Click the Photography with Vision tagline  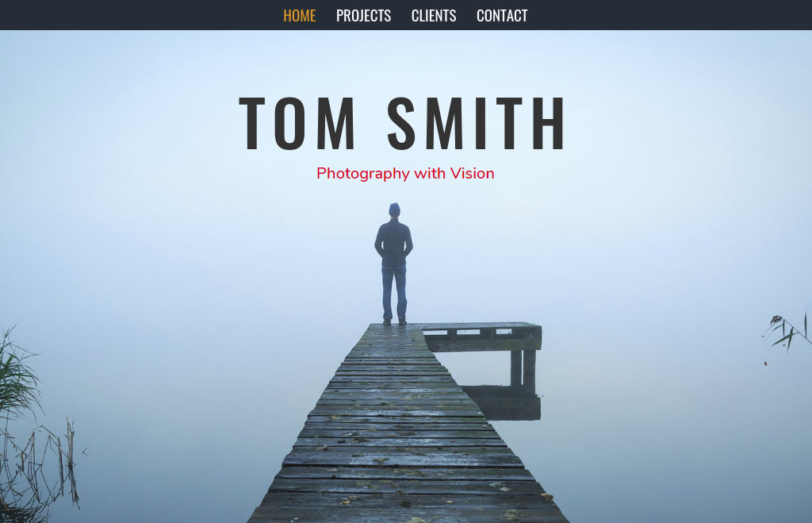coord(405,173)
